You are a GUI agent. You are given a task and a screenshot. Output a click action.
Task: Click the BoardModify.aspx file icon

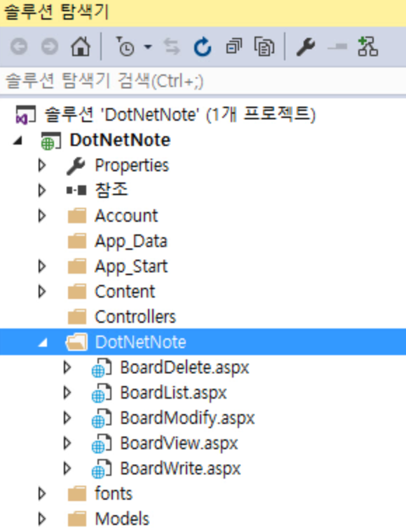pos(101,418)
